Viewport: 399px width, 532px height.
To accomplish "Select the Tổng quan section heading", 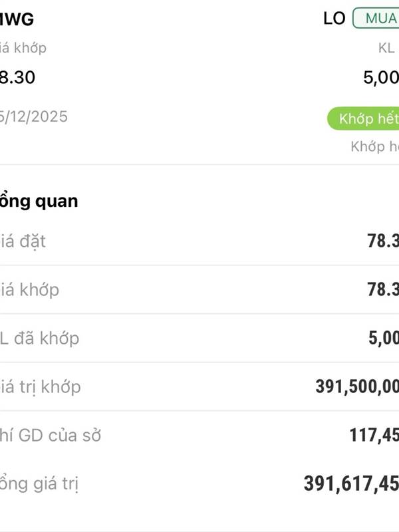I will tap(39, 201).
